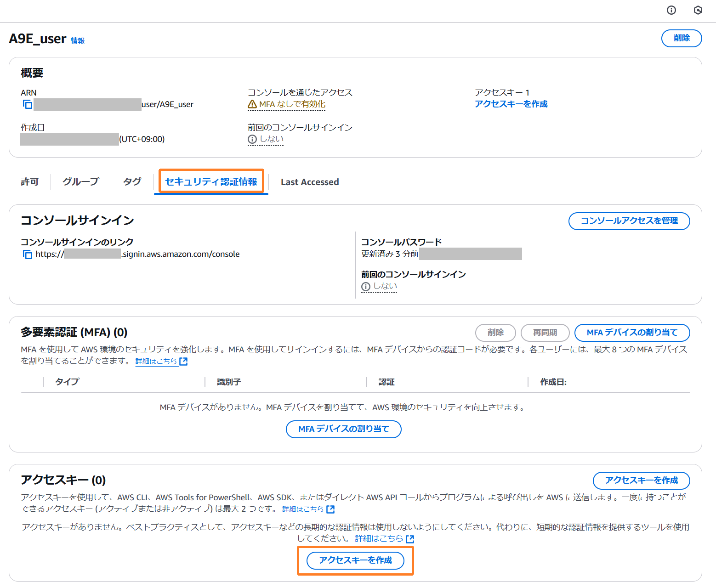This screenshot has height=588, width=716.
Task: Click the 削除 button to delete user
Action: click(681, 38)
